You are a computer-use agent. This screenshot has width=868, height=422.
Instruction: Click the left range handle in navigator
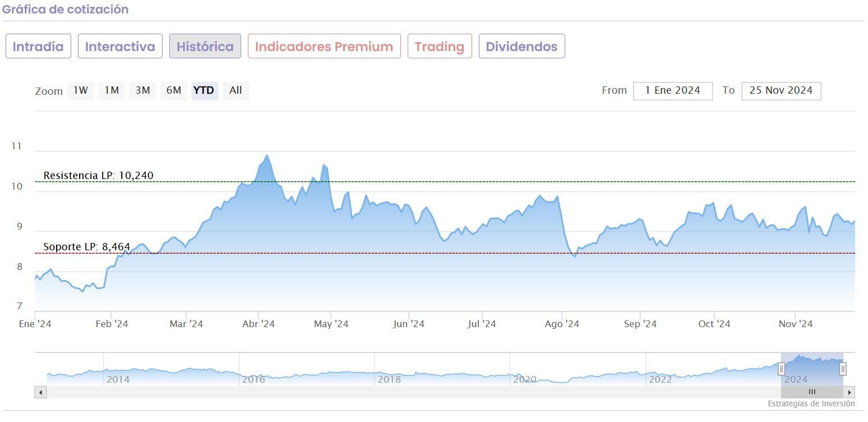click(x=781, y=369)
